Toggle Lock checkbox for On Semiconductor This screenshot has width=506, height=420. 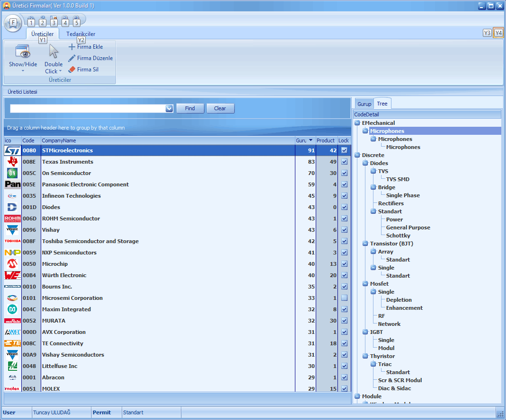coord(344,173)
